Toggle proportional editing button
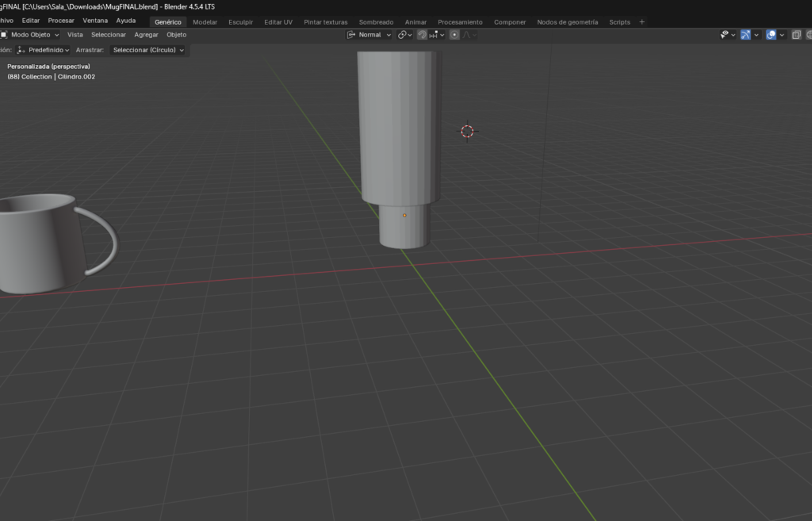 (454, 35)
